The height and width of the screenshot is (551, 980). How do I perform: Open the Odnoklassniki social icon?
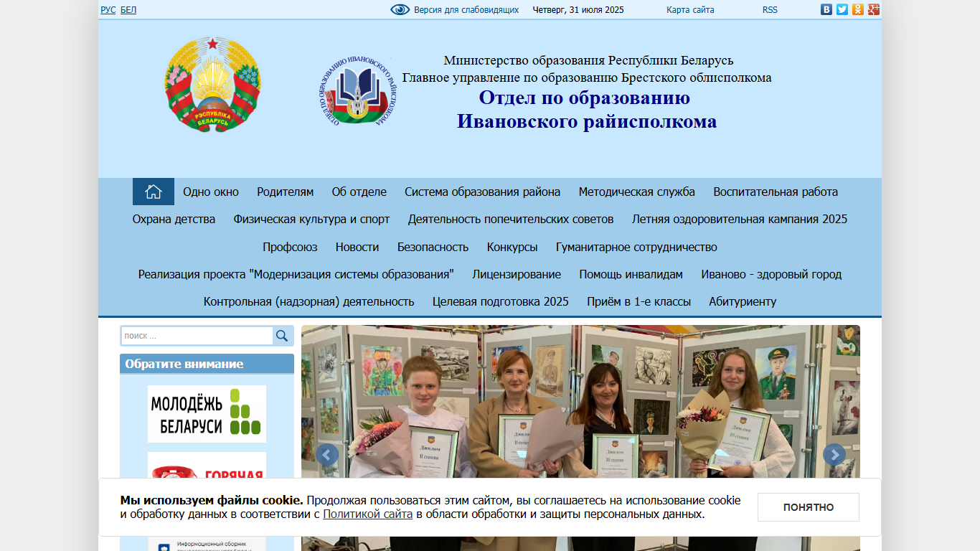point(858,9)
